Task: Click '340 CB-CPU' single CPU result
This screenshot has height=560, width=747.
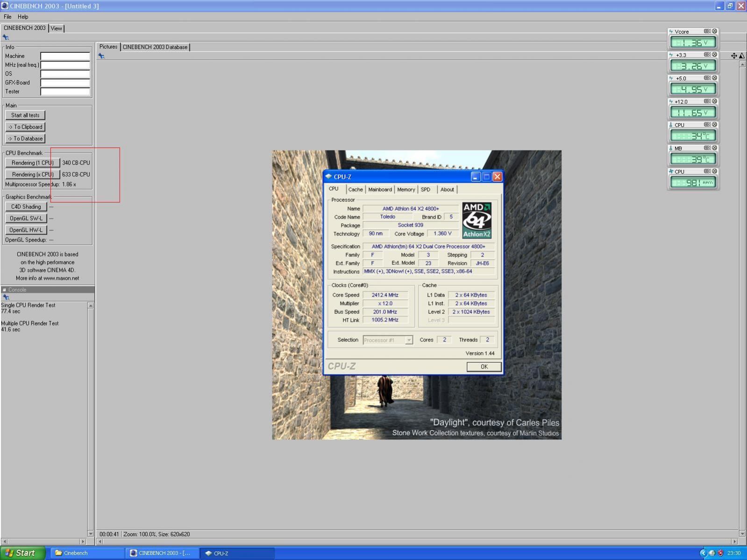Action: (76, 163)
